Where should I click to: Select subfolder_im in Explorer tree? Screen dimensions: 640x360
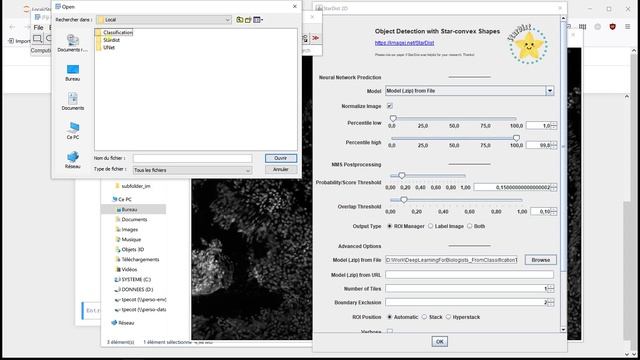(136, 186)
